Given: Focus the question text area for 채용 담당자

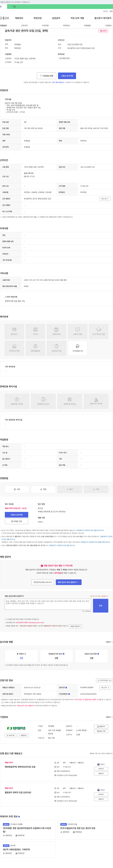Looking at the screenshot, I should 48,604.
